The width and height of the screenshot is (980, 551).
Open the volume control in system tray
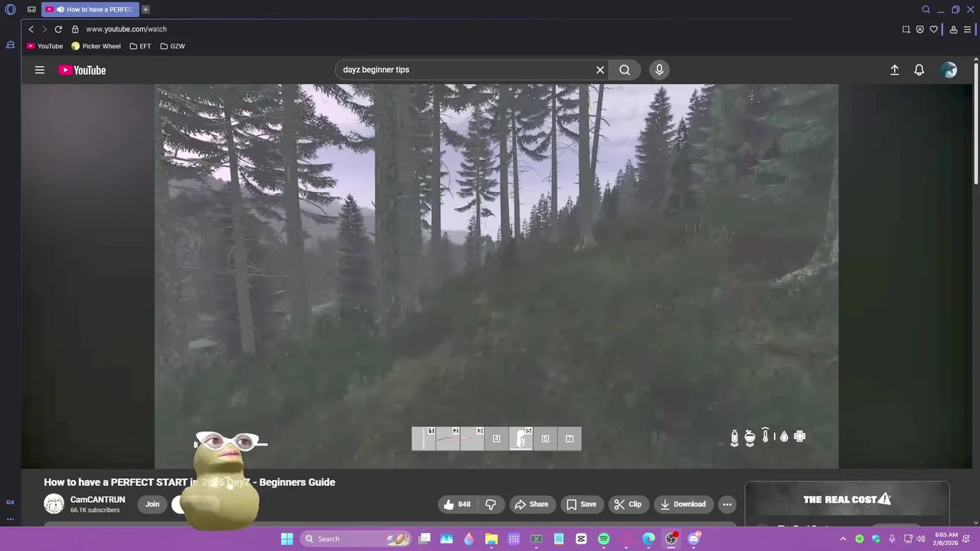coord(920,539)
